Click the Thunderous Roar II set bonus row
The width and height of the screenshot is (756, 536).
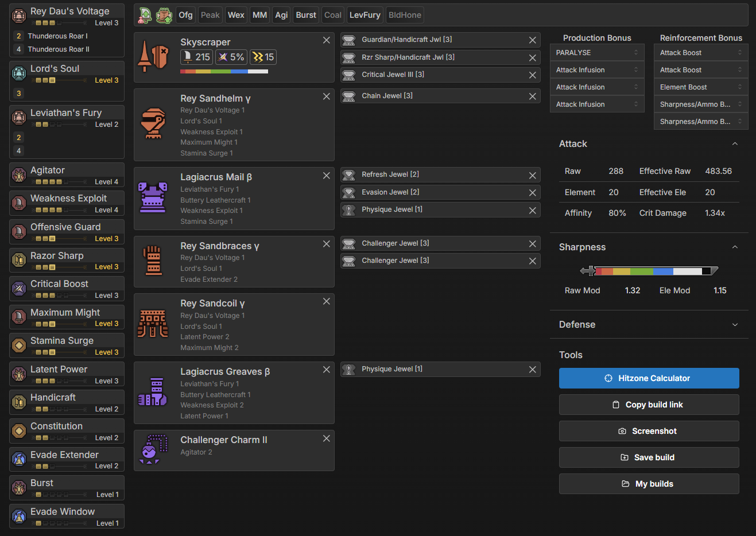[67, 49]
